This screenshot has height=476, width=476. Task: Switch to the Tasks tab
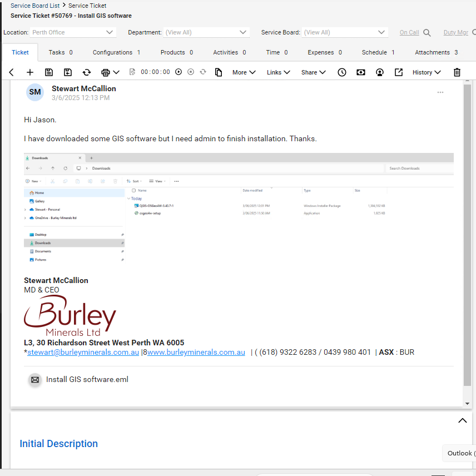click(x=61, y=52)
